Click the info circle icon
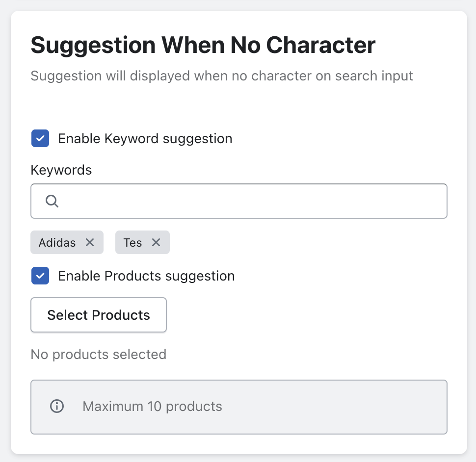The height and width of the screenshot is (462, 476). (x=57, y=406)
